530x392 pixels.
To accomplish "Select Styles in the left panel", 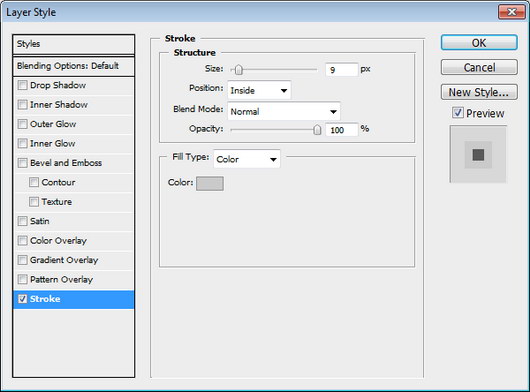I will coord(74,44).
